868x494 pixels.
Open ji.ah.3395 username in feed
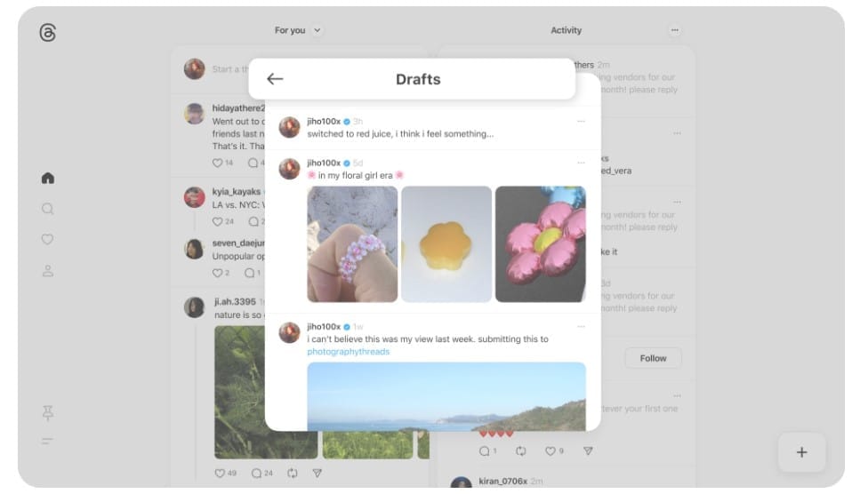[x=236, y=301]
